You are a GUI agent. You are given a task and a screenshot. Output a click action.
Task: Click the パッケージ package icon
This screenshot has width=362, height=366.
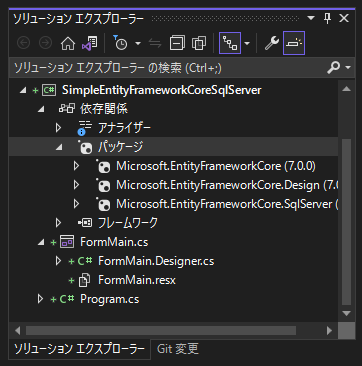85,147
